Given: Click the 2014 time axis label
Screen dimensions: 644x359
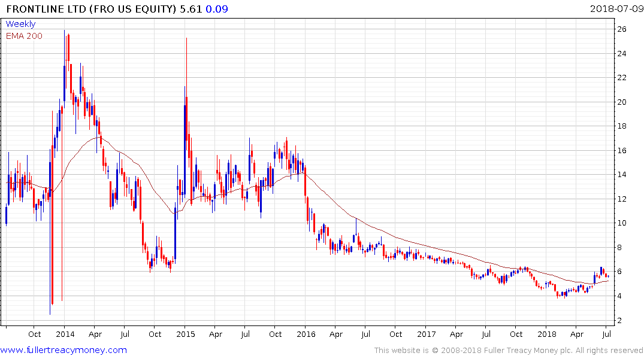Looking at the screenshot, I should [65, 334].
